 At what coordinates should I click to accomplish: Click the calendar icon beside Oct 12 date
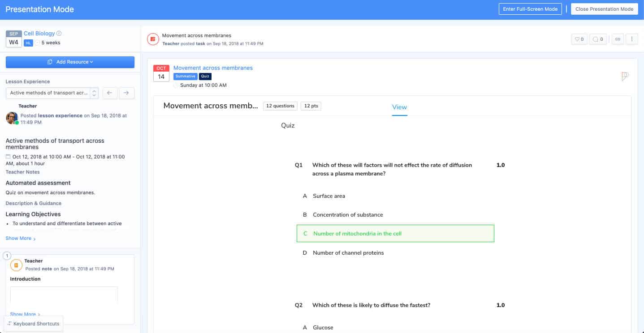coord(8,157)
